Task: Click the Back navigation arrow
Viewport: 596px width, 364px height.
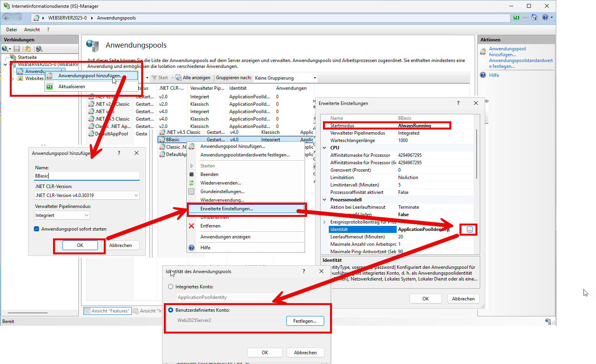Action: [7, 18]
